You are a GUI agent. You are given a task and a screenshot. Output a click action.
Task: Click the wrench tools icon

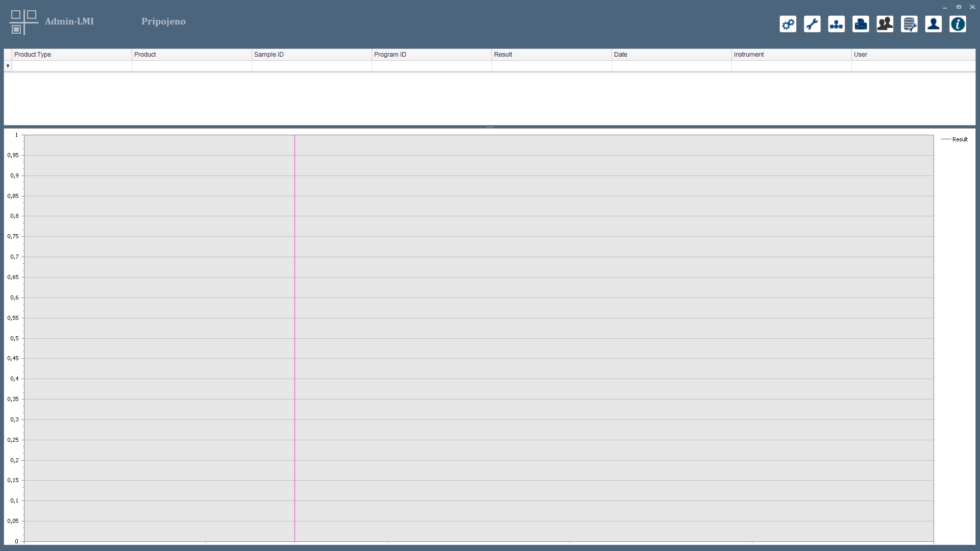812,24
